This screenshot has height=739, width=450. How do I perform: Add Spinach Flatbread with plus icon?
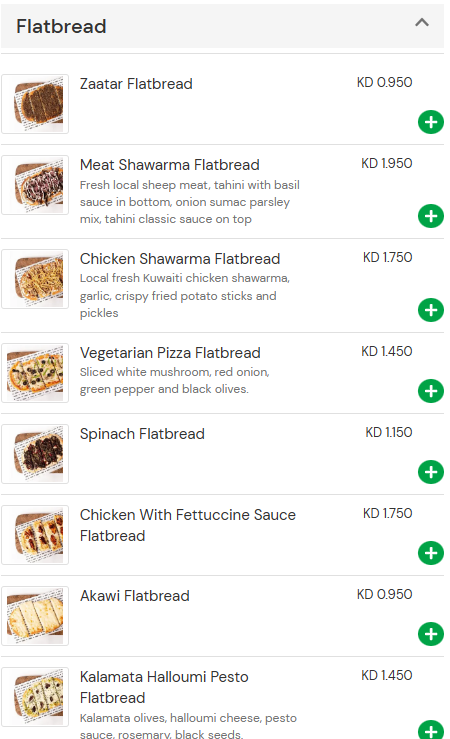(x=431, y=472)
